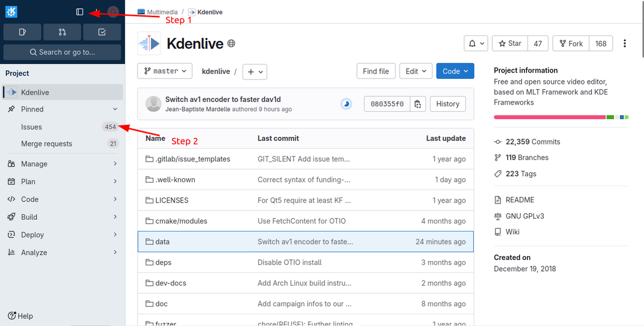Screen dimensions: 644x326
Task: Toggle the sidebar collapse icon
Action: pos(79,12)
